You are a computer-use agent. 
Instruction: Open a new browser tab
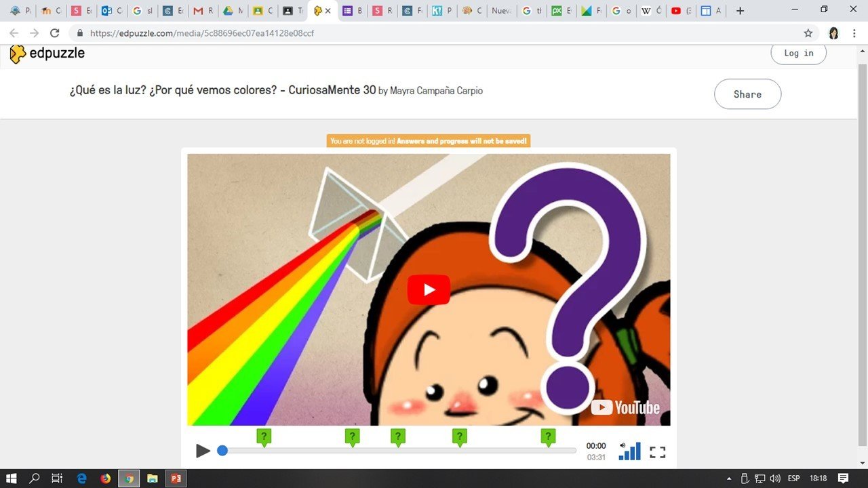740,11
